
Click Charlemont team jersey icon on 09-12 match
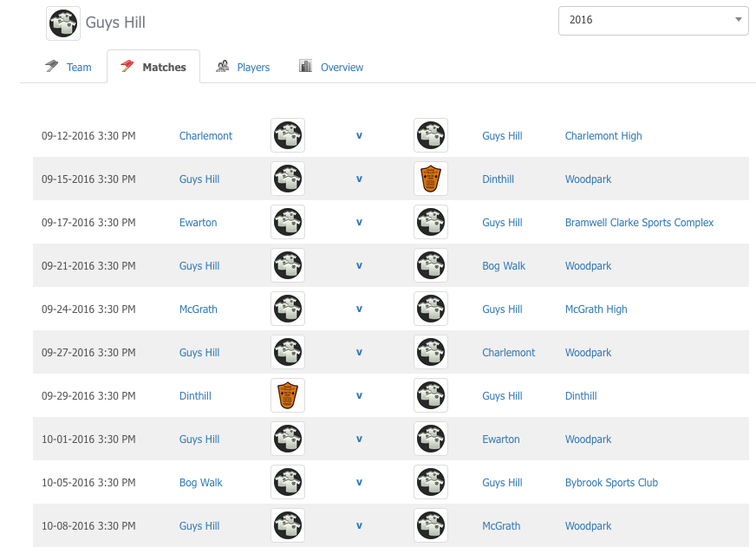pyautogui.click(x=288, y=135)
